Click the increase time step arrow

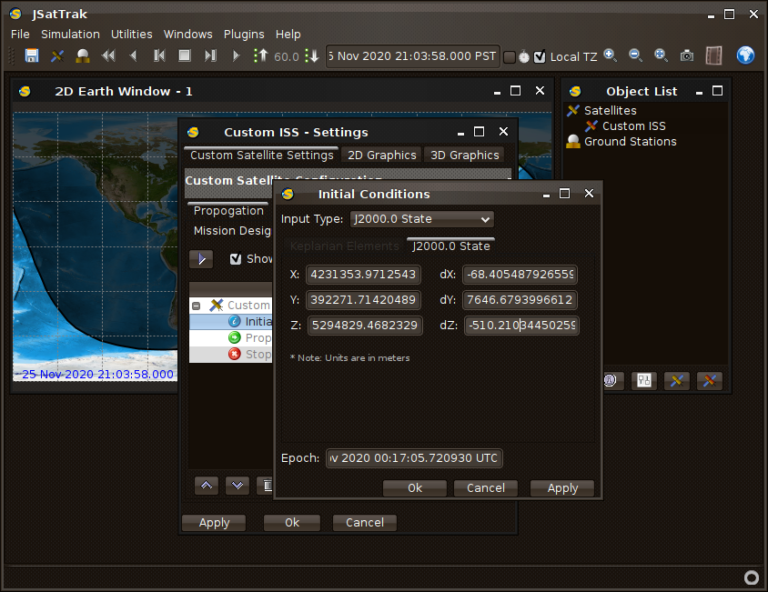(261, 56)
